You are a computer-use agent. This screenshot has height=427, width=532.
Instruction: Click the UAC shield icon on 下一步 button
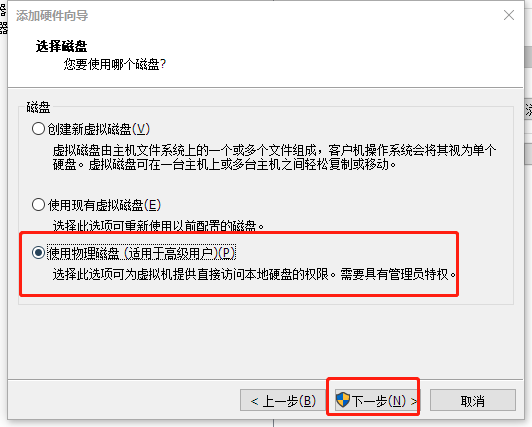tap(343, 400)
